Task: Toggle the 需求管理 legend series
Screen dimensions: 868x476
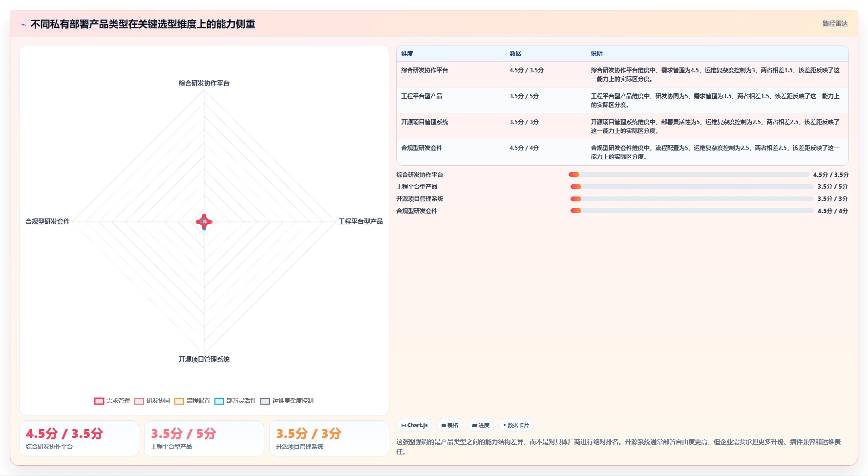Action: (112, 401)
